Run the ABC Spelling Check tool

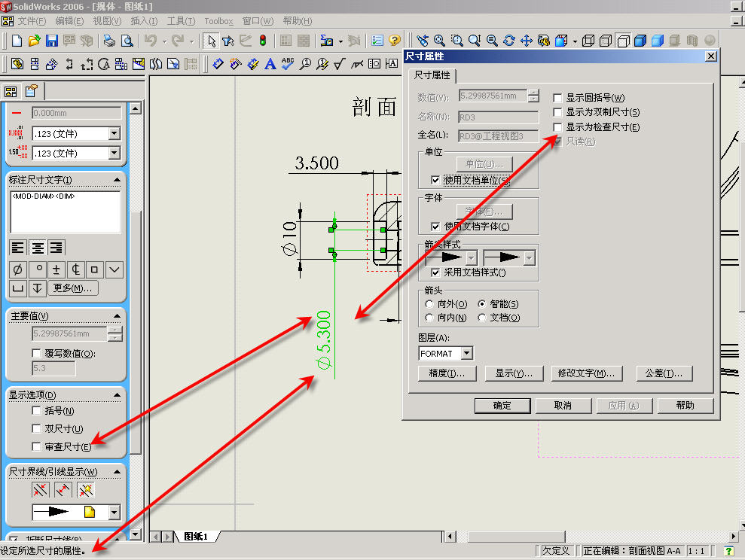click(x=288, y=63)
